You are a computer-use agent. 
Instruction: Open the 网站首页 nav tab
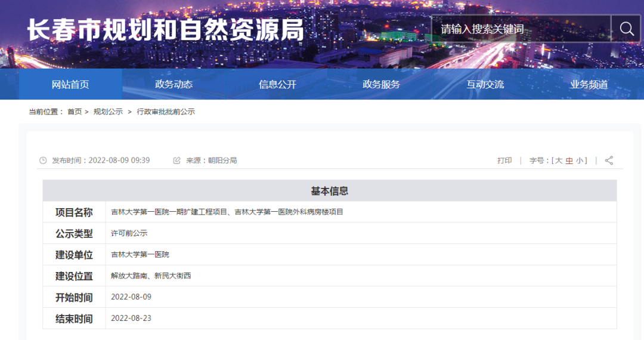pos(70,84)
